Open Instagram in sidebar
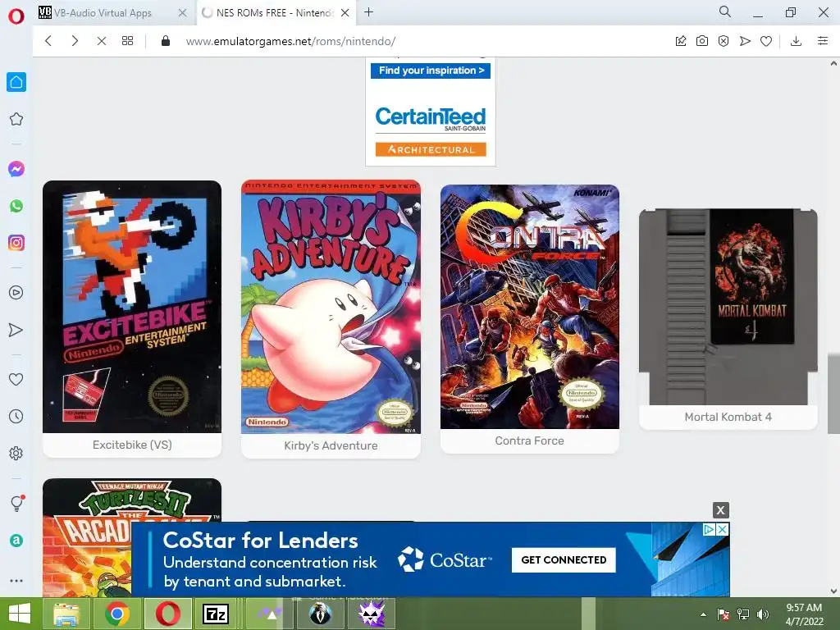 [16, 243]
